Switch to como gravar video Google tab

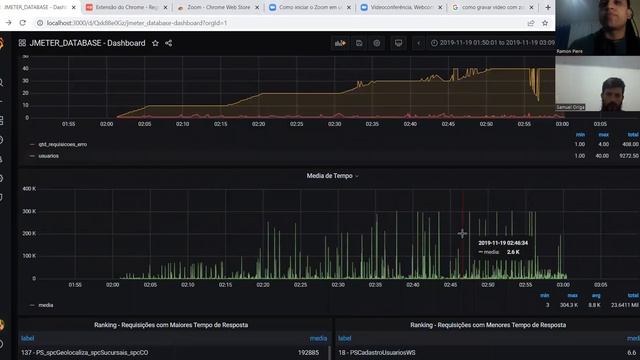tap(493, 7)
